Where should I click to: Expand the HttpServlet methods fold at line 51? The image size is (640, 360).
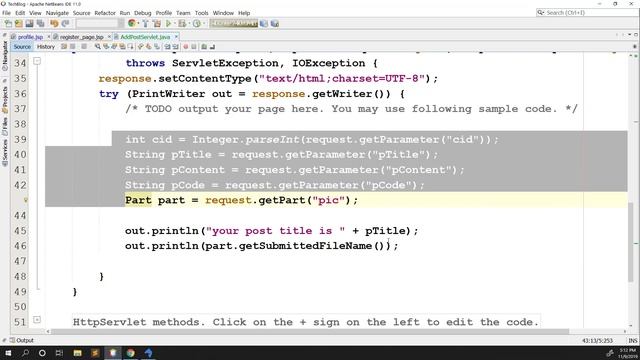click(x=37, y=320)
